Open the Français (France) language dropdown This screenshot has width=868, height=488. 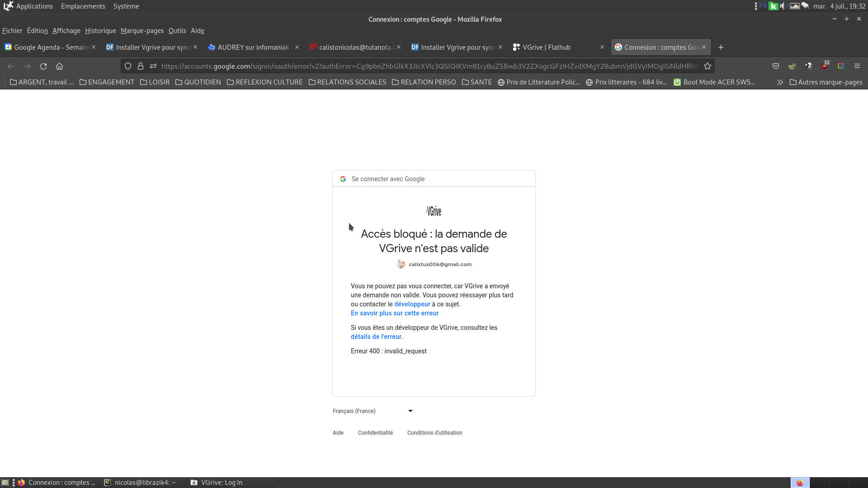tap(373, 411)
